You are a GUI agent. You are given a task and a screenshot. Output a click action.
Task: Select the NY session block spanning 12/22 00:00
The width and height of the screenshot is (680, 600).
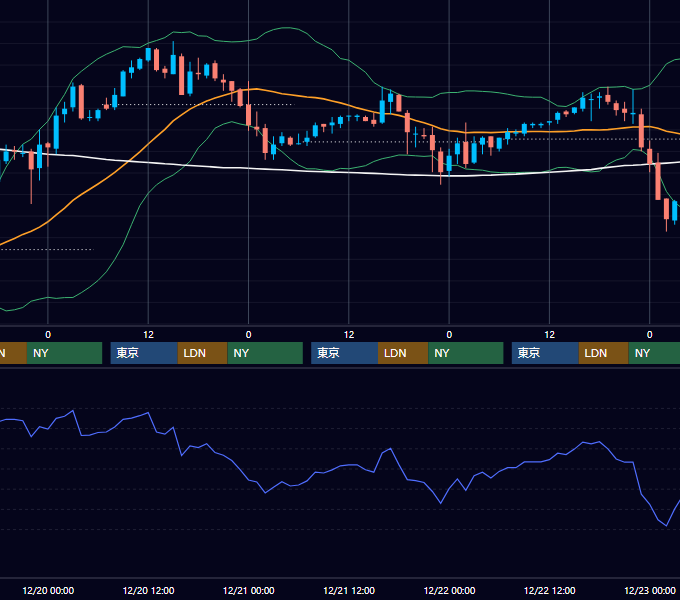(466, 353)
